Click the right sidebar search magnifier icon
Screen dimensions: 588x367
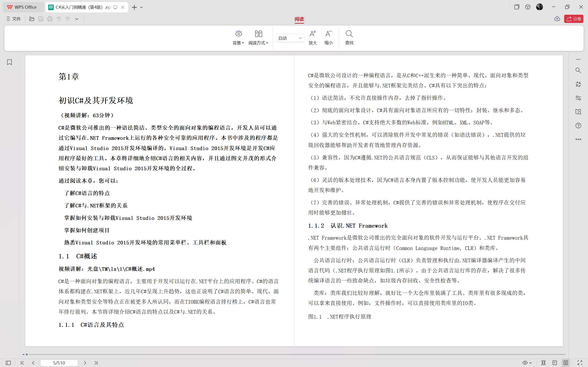[578, 70]
